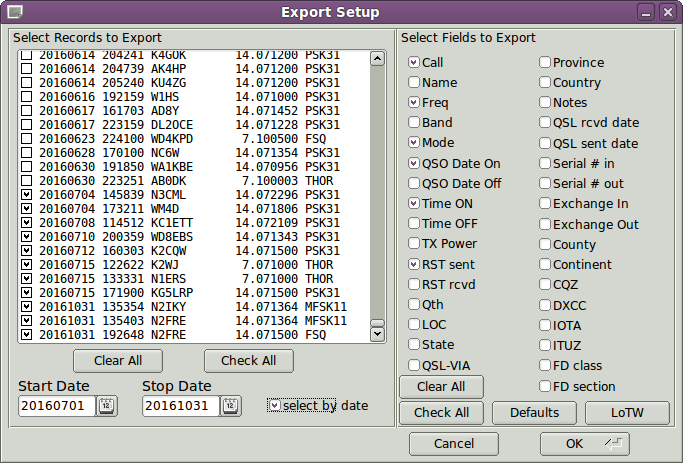The height and width of the screenshot is (463, 683).
Task: Click Check All in fields panel
Action: tap(441, 412)
